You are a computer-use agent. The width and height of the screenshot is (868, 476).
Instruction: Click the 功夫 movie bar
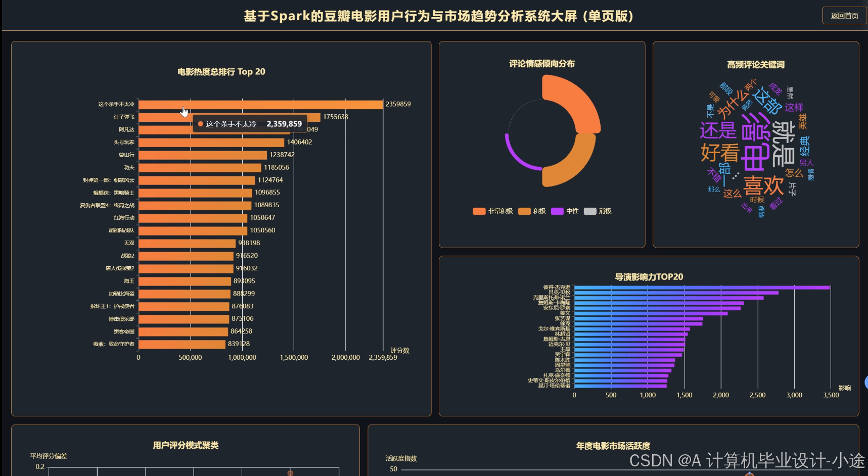click(200, 168)
